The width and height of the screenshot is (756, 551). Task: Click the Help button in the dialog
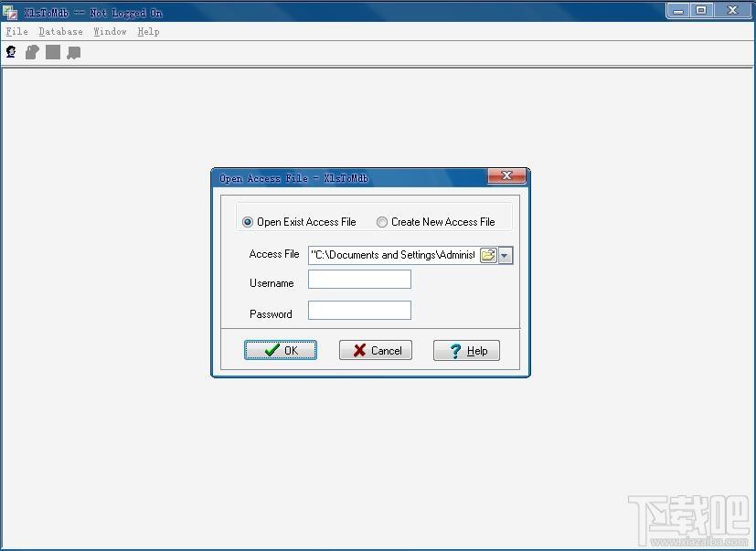[x=466, y=350]
